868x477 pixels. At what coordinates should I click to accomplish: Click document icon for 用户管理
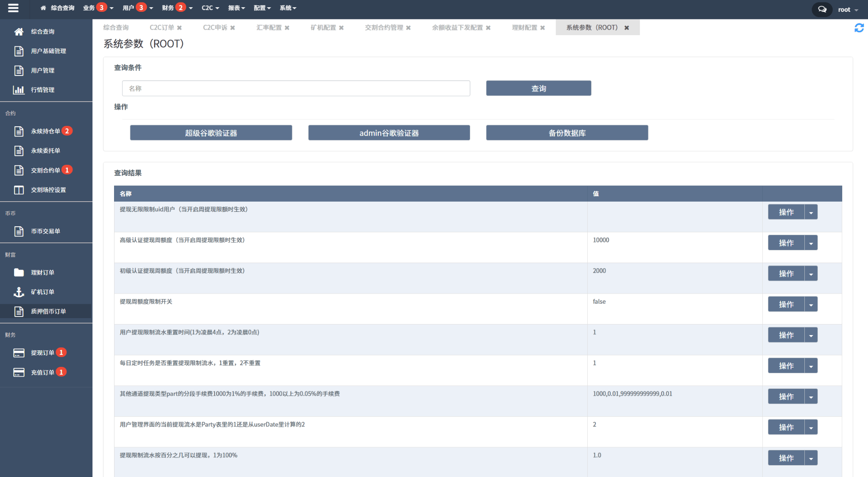pos(19,71)
